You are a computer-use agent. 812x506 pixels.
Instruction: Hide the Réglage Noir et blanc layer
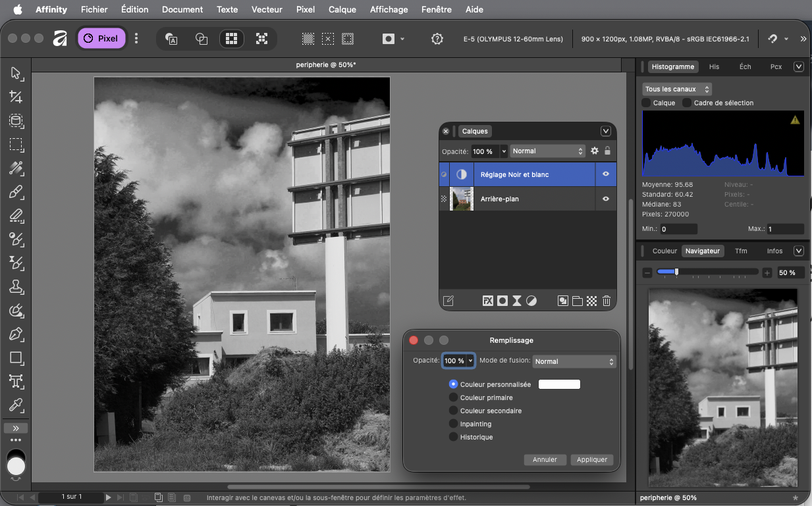(x=606, y=174)
